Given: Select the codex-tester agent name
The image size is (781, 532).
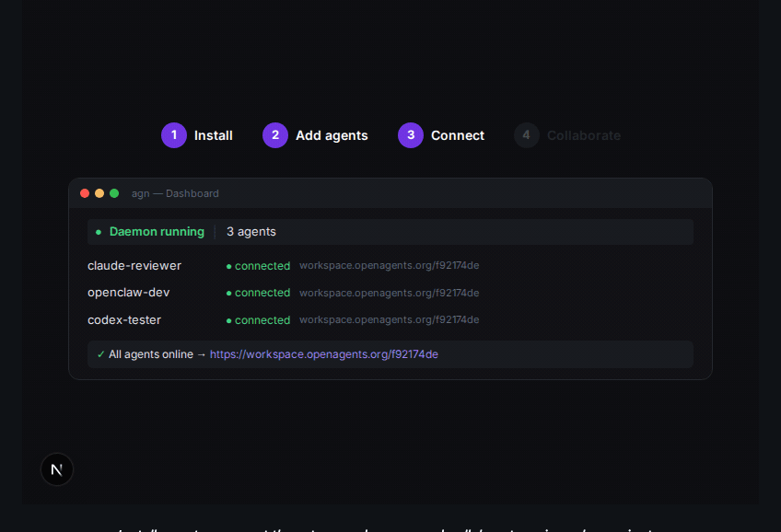Looking at the screenshot, I should click(x=124, y=320).
